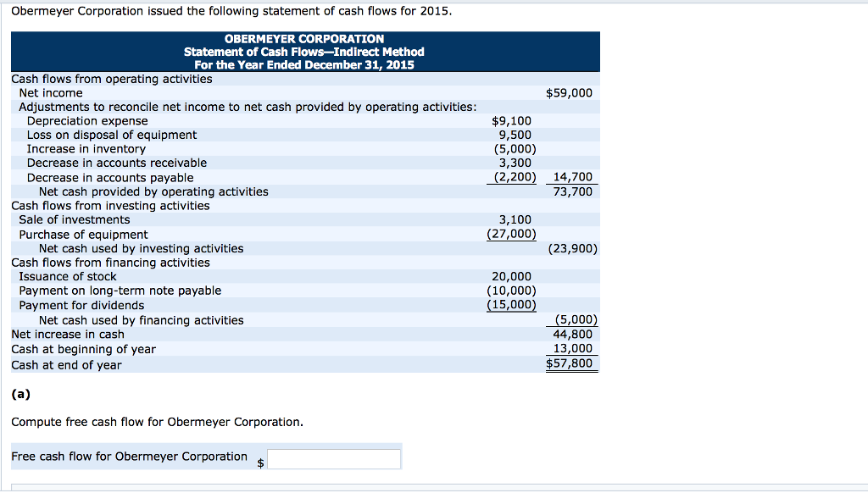This screenshot has height=493, width=868.
Task: Click Free cash flow for Obermeyer Corporation label
Action: click(129, 457)
